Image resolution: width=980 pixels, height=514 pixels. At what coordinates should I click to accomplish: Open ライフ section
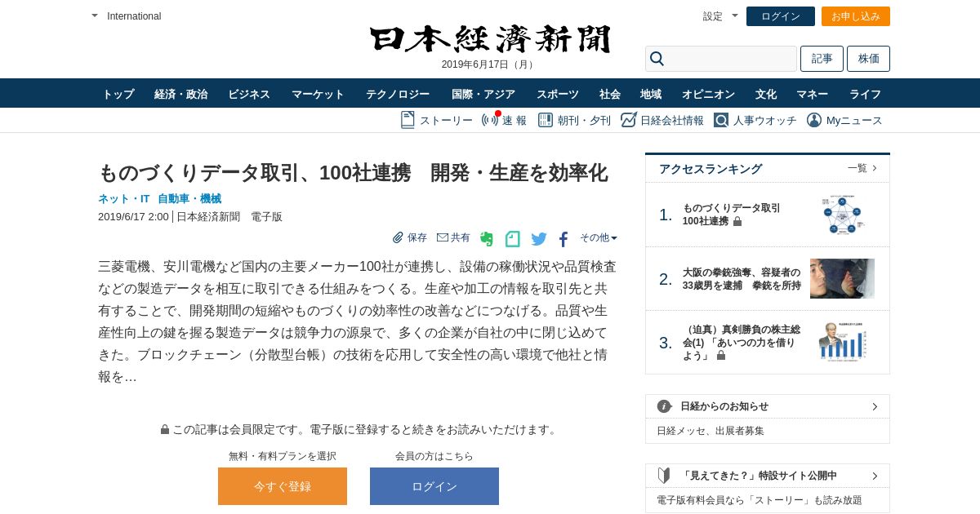pyautogui.click(x=865, y=94)
